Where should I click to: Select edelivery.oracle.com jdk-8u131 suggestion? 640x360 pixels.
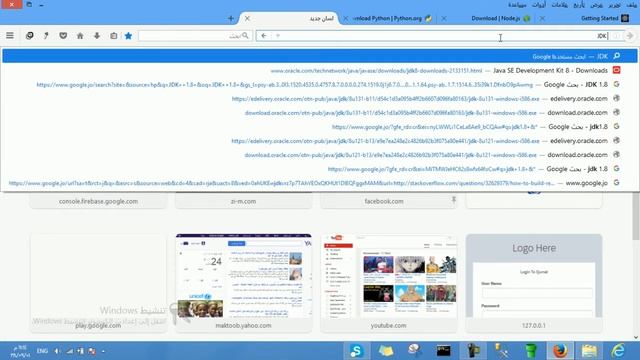pyautogui.click(x=320, y=99)
